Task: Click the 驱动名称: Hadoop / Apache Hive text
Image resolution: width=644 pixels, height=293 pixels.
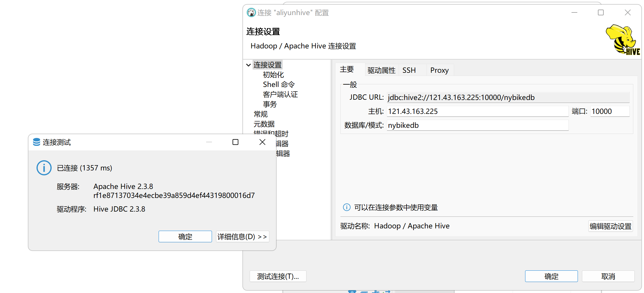Action: click(395, 226)
